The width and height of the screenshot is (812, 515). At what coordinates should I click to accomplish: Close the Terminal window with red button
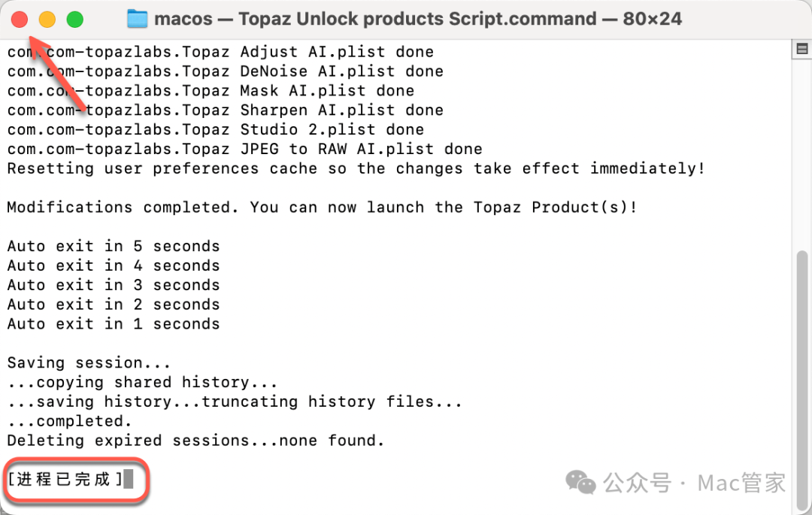20,20
